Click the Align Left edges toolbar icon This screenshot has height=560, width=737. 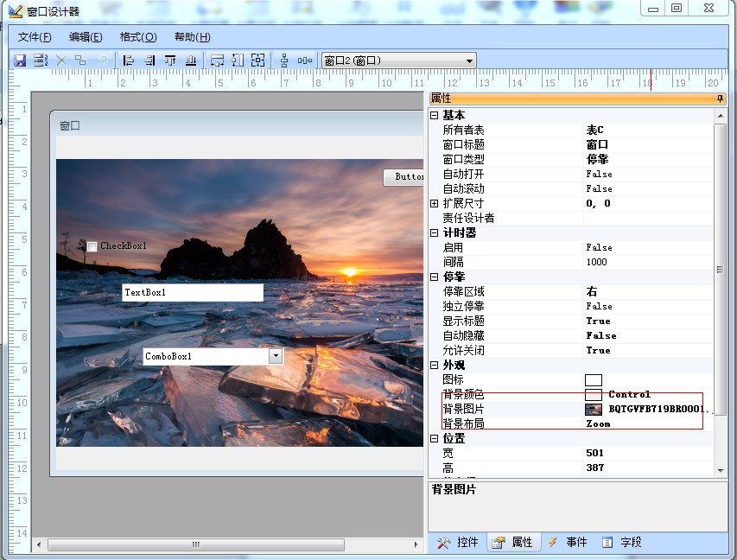(129, 60)
